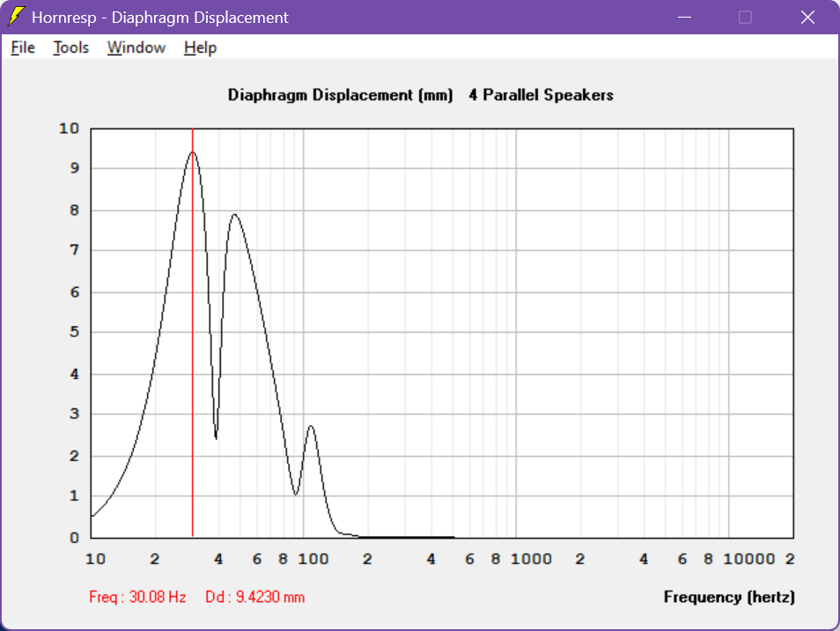Click the second curve peak near 8 mm
The width and height of the screenshot is (840, 631).
pos(234,215)
